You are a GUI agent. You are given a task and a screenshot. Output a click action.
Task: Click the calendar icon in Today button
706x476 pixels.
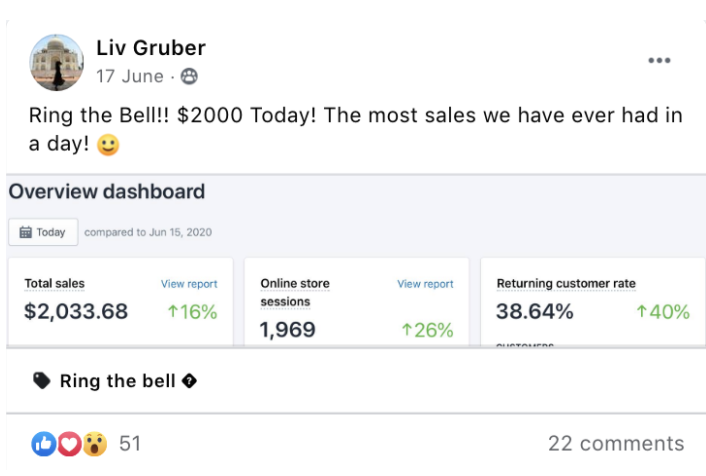point(26,232)
